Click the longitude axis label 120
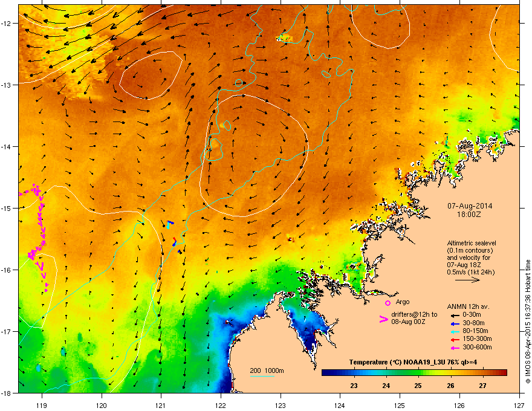 click(102, 405)
